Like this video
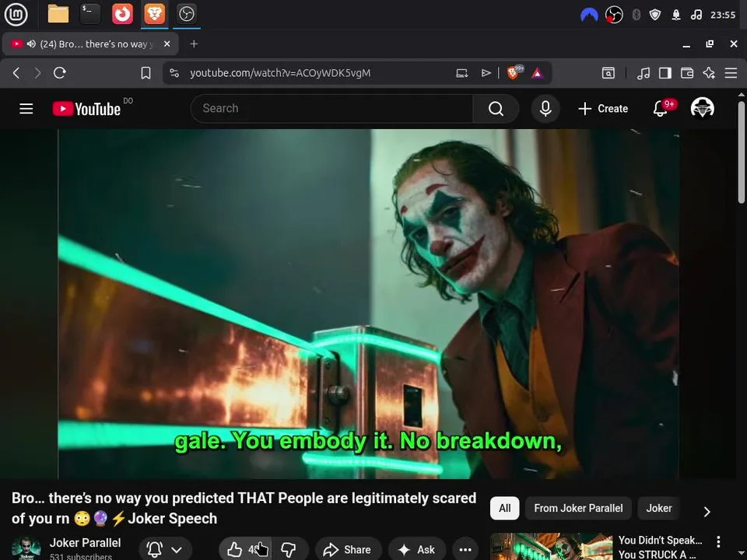This screenshot has height=560, width=747. point(245,550)
